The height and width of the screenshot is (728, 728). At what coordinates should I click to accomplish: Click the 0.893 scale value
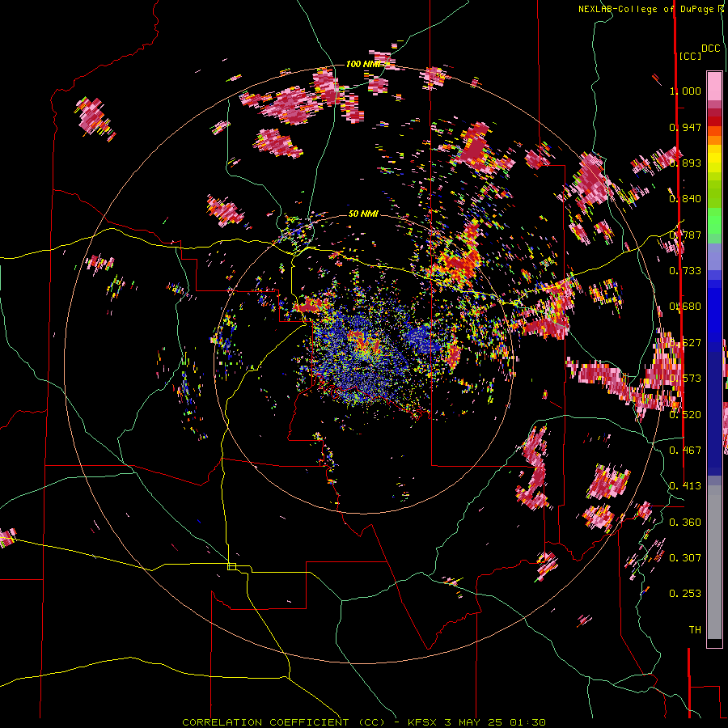[685, 163]
